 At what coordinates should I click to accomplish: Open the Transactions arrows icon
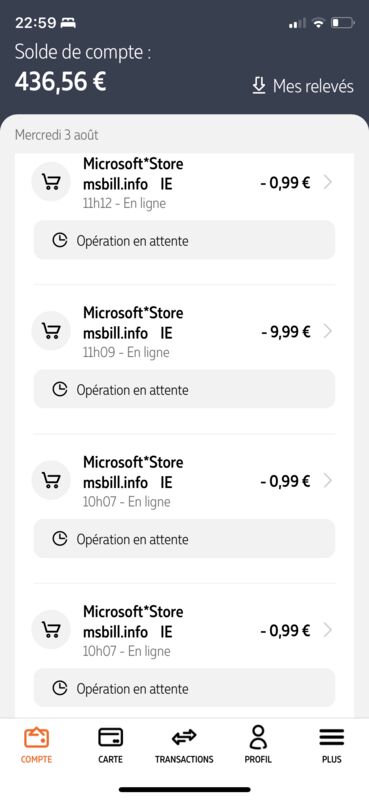pyautogui.click(x=184, y=737)
